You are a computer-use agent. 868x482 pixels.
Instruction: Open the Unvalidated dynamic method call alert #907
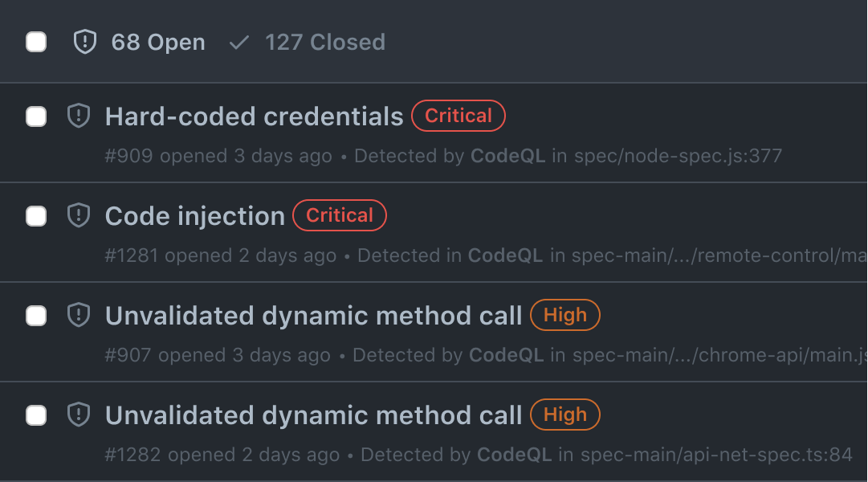coord(312,315)
